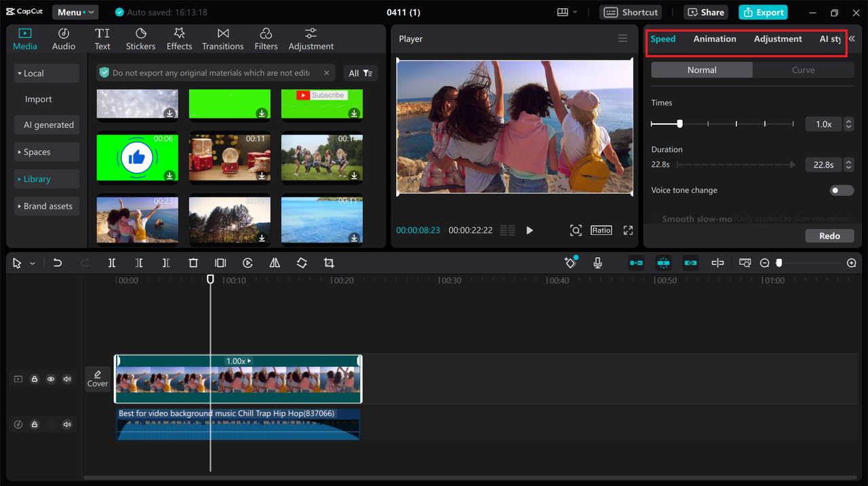Click the Delete clip trash icon
Viewport: 868px width, 486px height.
tap(193, 263)
